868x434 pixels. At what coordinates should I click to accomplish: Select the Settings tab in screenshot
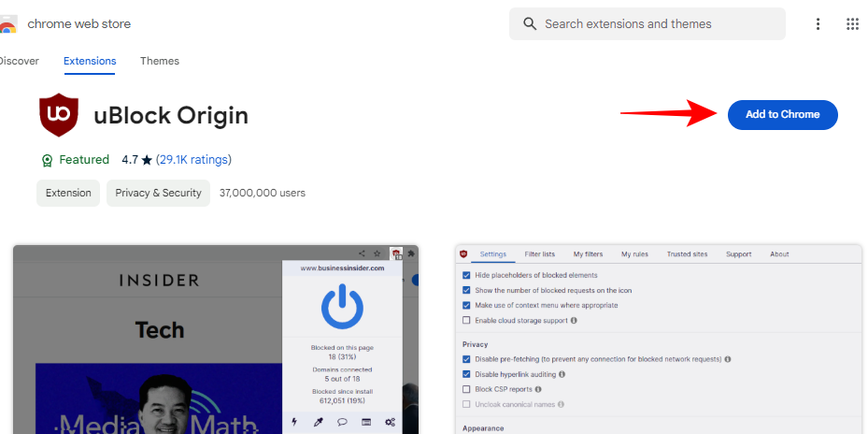[493, 253]
